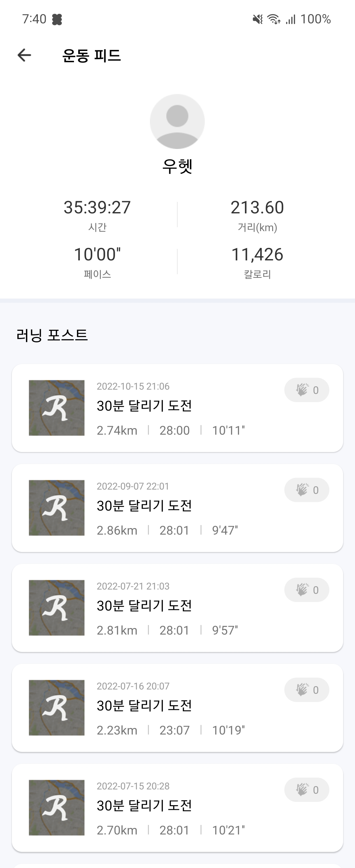Open the 2.86km running post title
The image size is (355, 868).
pos(144,506)
